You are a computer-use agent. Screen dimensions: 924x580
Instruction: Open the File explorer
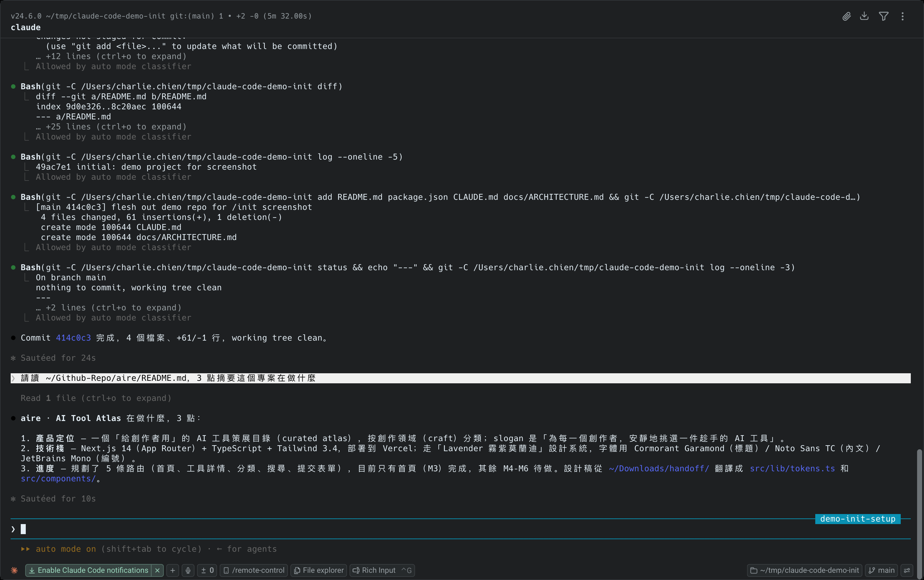[x=318, y=570]
